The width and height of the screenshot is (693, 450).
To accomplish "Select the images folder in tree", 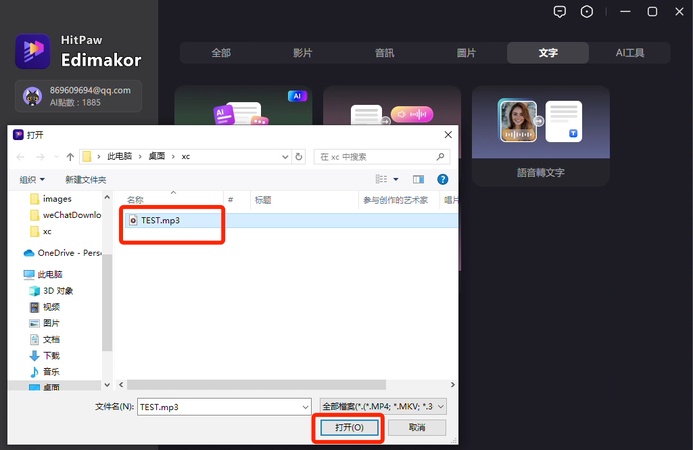I will click(x=57, y=199).
